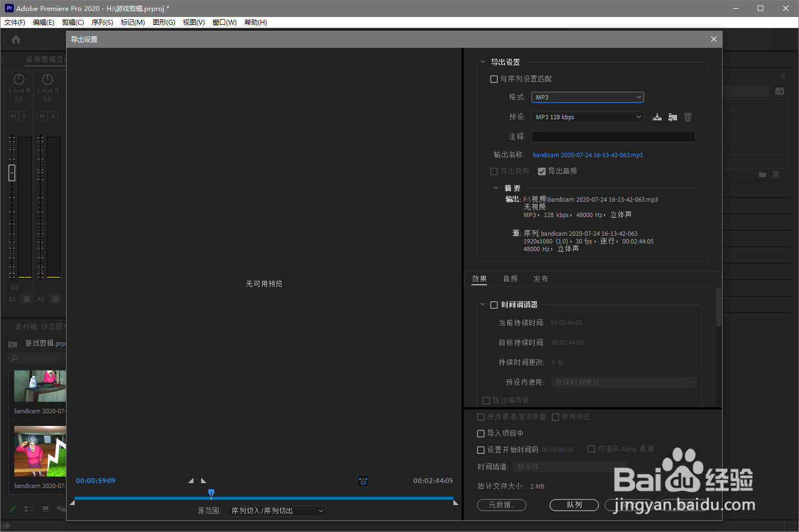The image size is (799, 532).
Task: Click the A1 volume fader handle
Action: (12, 173)
